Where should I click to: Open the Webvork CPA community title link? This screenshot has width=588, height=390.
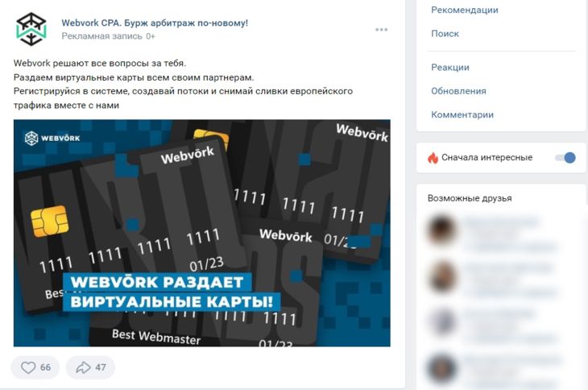pyautogui.click(x=155, y=23)
